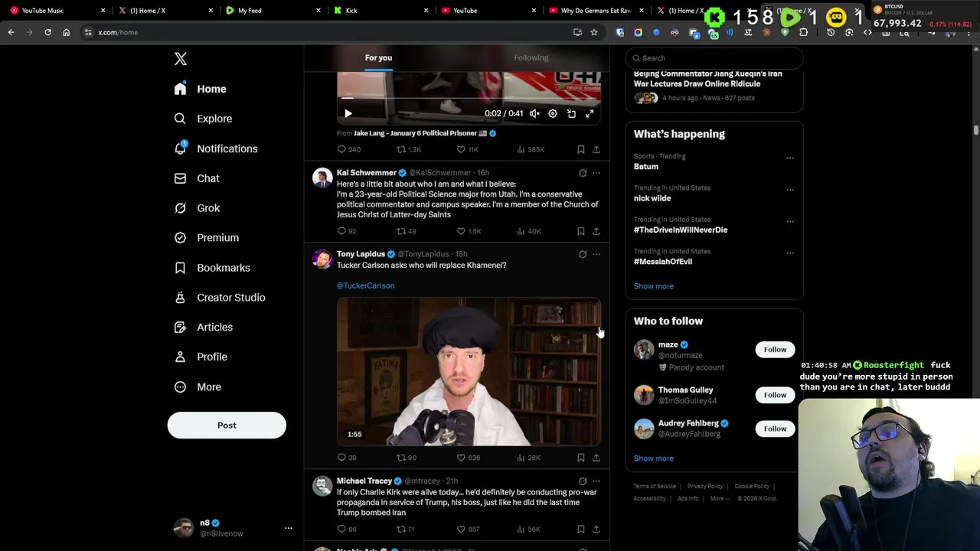Play Tony Lapidus video thumbnail
Image resolution: width=980 pixels, height=551 pixels.
469,372
